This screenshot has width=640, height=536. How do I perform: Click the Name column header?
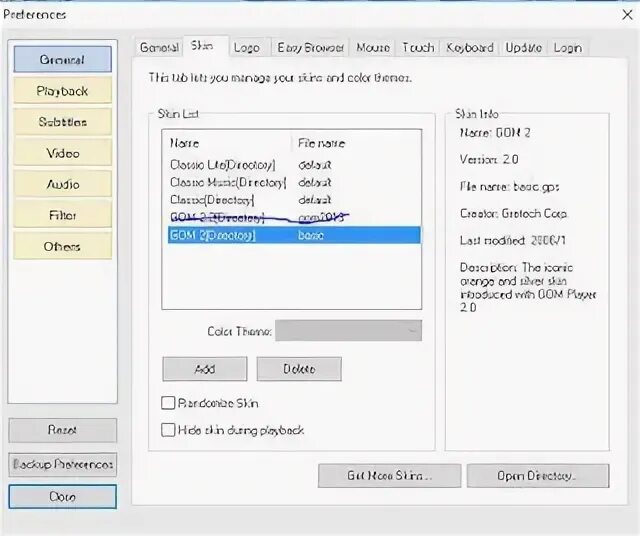pos(229,143)
